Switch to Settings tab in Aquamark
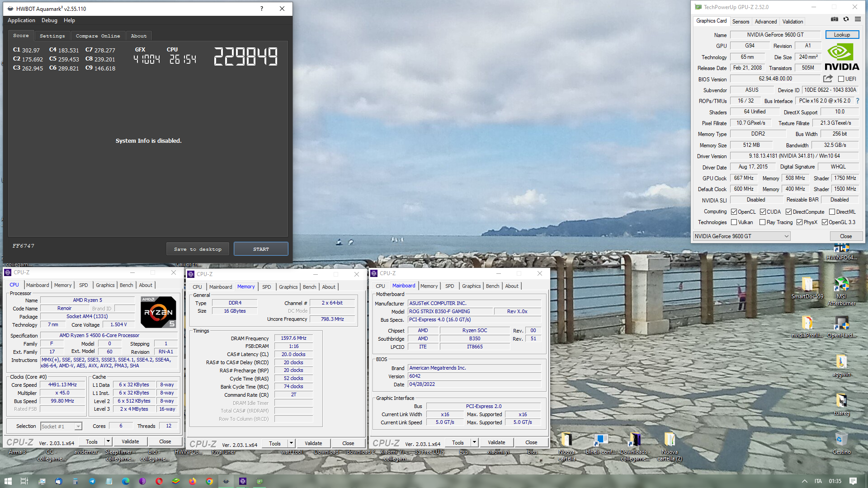 click(52, 36)
